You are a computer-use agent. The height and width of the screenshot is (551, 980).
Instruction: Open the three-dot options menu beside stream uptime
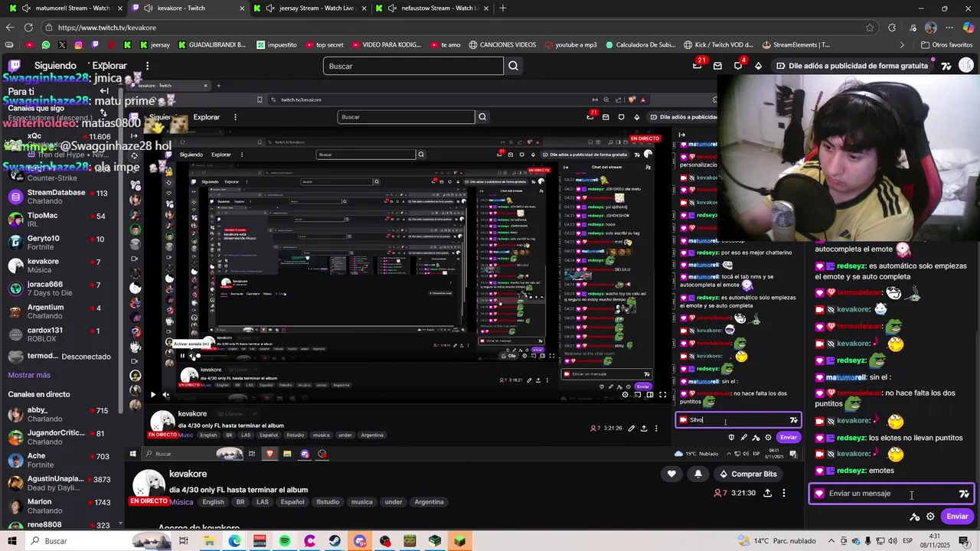click(x=784, y=493)
